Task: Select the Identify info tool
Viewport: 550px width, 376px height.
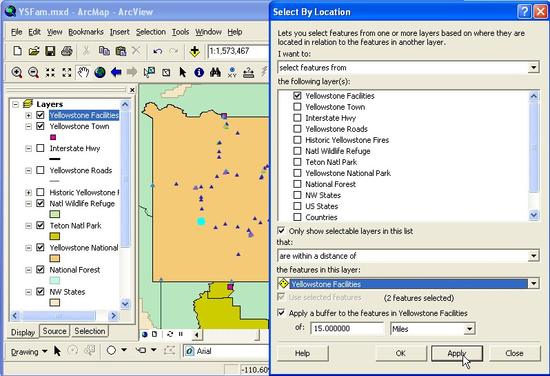Action: (x=199, y=73)
